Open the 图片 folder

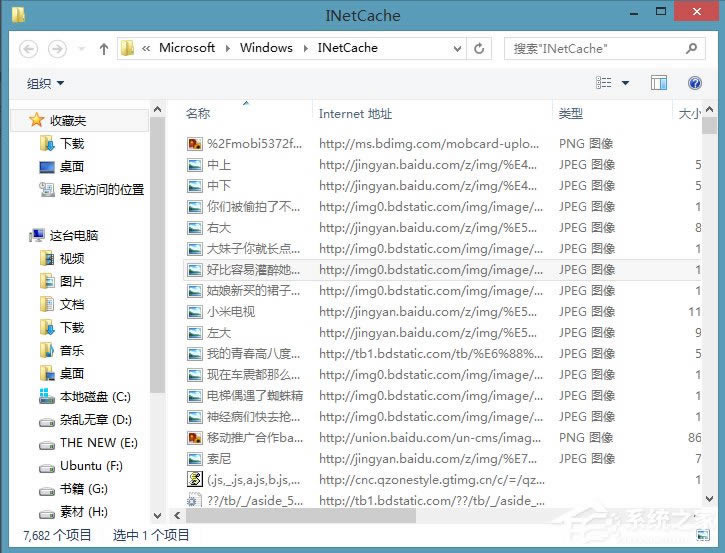[71, 282]
